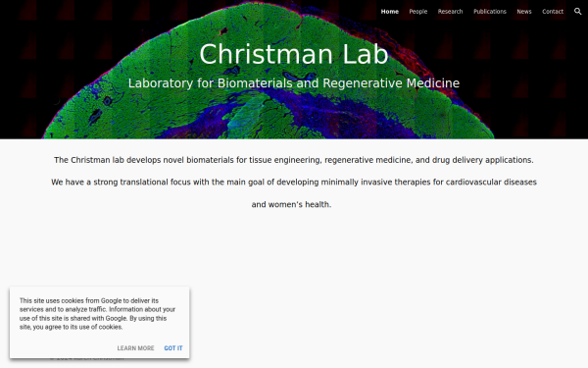This screenshot has height=368, width=588.
Task: Click the line 'We have a strong translational focus'
Action: pos(294,183)
